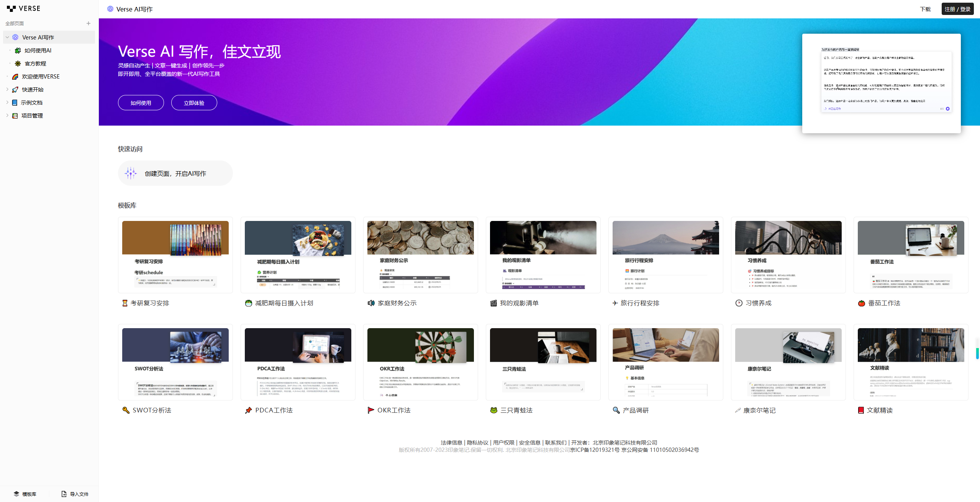Click the red flag icon beside OKR工作法

click(x=371, y=410)
